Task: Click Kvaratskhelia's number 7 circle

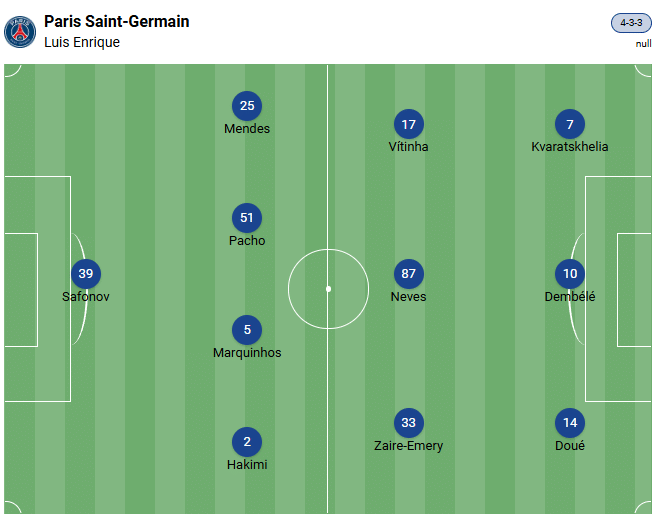Action: 570,125
